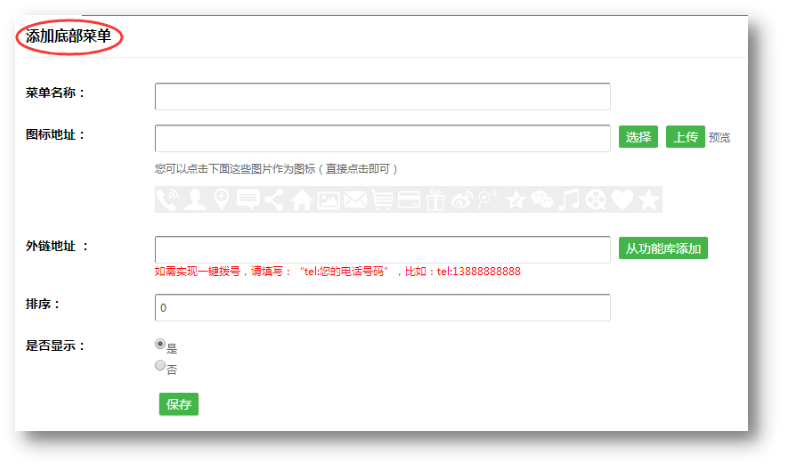Select the 是 radio button
This screenshot has height=468, width=785.
[x=160, y=344]
